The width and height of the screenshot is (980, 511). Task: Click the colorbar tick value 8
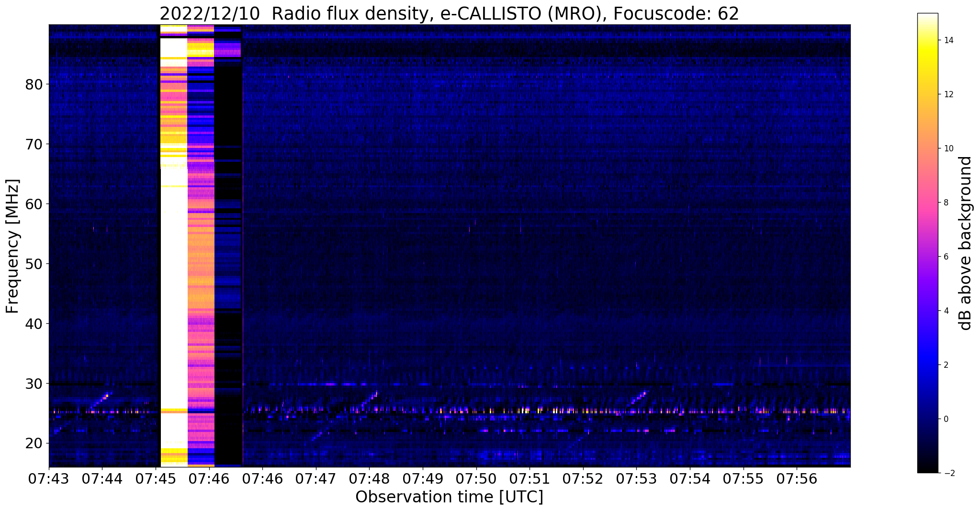point(946,203)
